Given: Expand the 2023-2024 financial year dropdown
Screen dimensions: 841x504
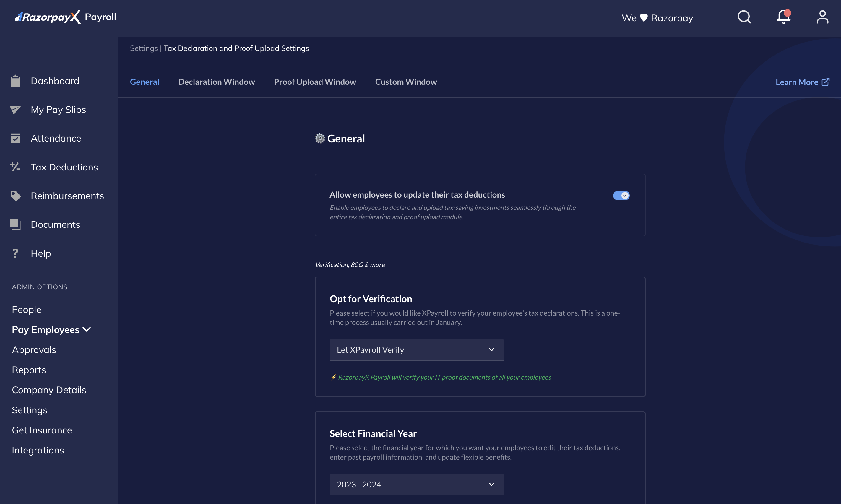Looking at the screenshot, I should (x=416, y=484).
